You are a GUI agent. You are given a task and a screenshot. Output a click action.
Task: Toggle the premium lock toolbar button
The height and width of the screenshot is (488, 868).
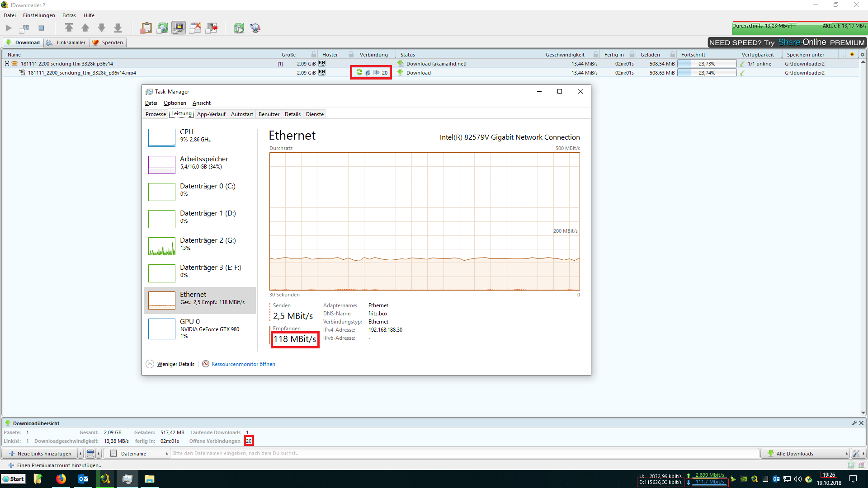pyautogui.click(x=179, y=28)
